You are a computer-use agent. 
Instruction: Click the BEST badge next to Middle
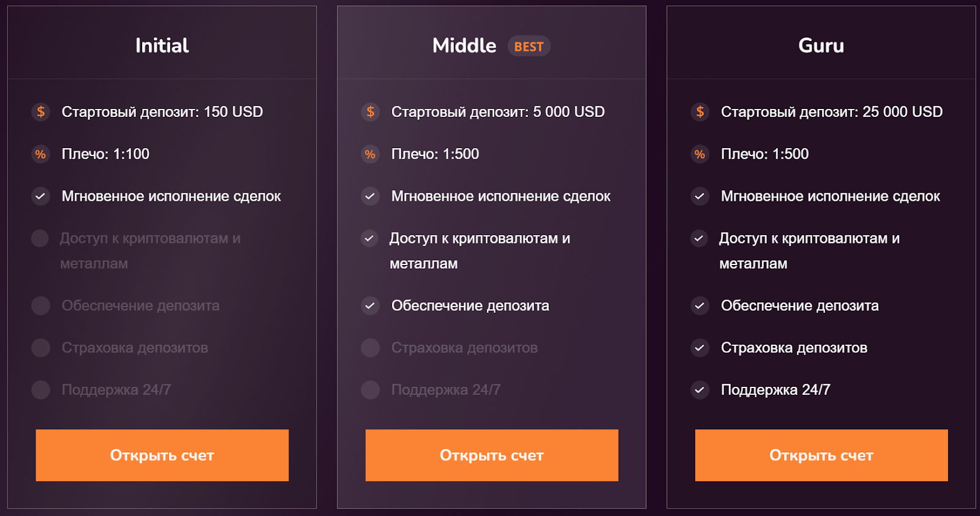click(529, 47)
